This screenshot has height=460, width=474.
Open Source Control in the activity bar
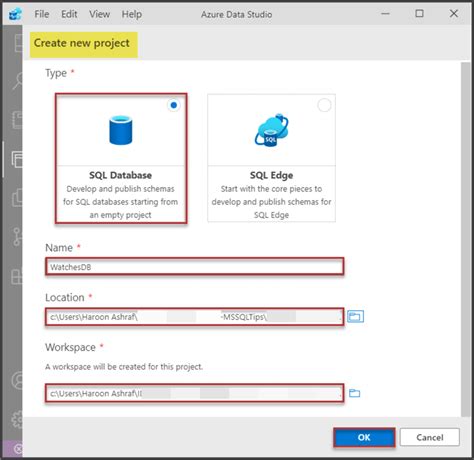coord(17,237)
